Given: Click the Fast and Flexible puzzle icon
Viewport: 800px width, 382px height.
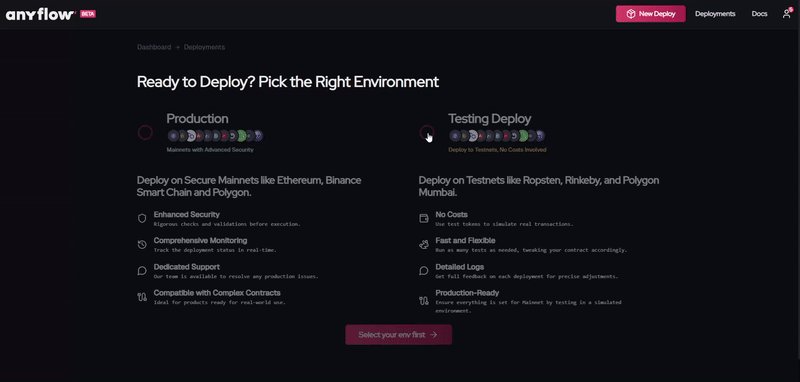Looking at the screenshot, I should tap(424, 245).
